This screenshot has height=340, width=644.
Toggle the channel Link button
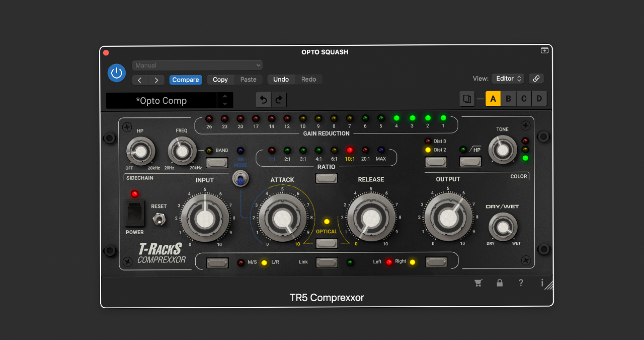(327, 262)
